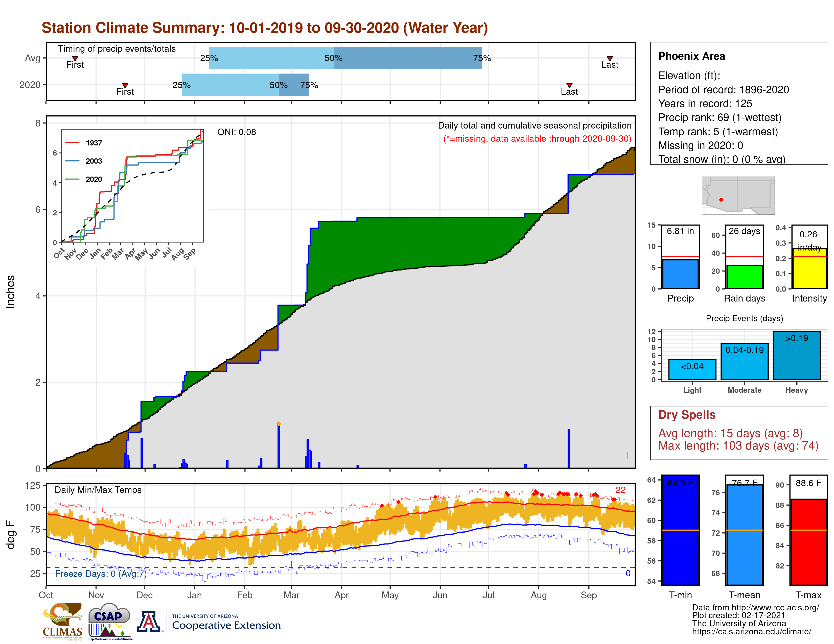Click the 'Daily Min/Max Temps' label
Screen dimensions: 834x644
coord(98,490)
